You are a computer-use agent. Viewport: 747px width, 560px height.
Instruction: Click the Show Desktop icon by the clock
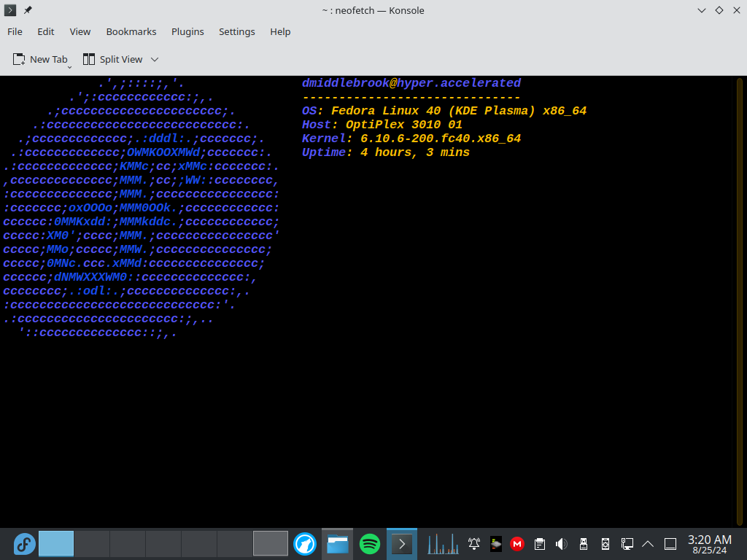click(x=670, y=543)
